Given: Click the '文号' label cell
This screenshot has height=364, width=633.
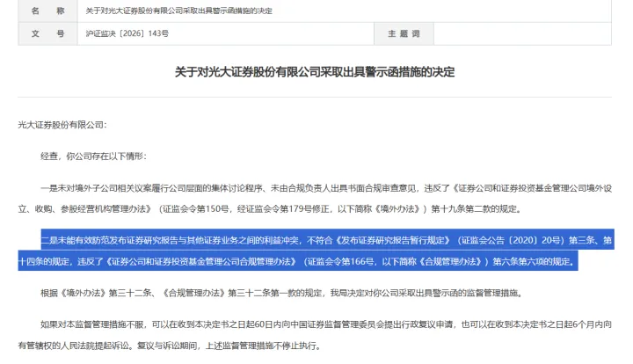Looking at the screenshot, I should pyautogui.click(x=47, y=34).
